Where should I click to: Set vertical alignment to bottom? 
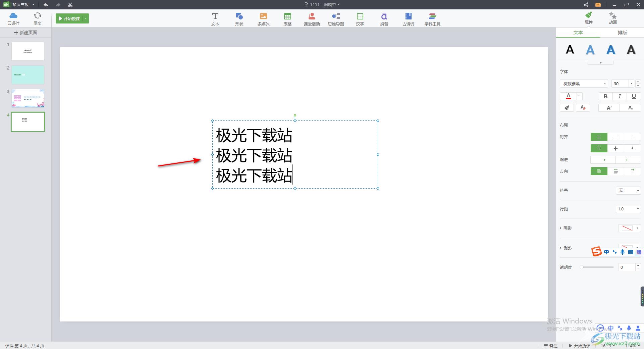633,148
